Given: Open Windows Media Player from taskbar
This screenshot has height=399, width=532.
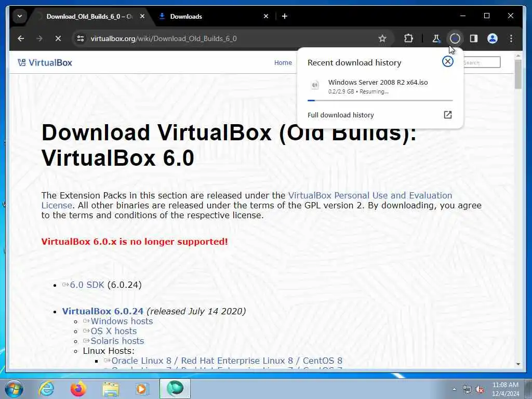Looking at the screenshot, I should pos(142,389).
